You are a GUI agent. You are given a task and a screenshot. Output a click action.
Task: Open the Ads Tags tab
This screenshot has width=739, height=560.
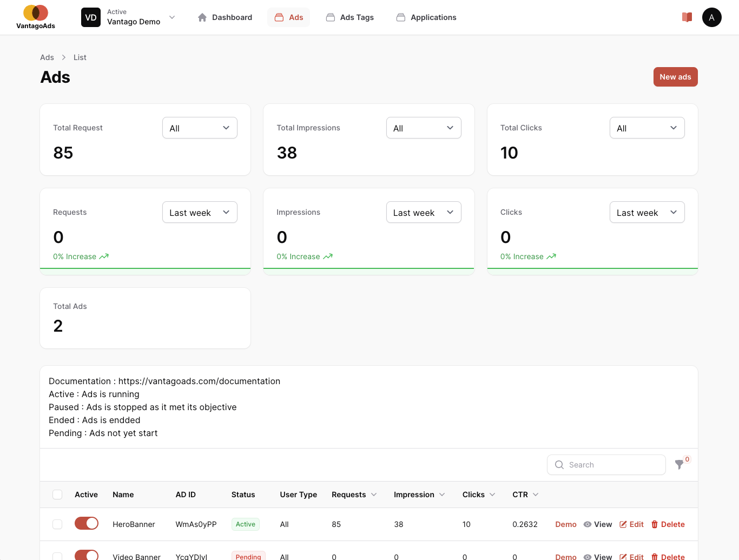click(350, 17)
